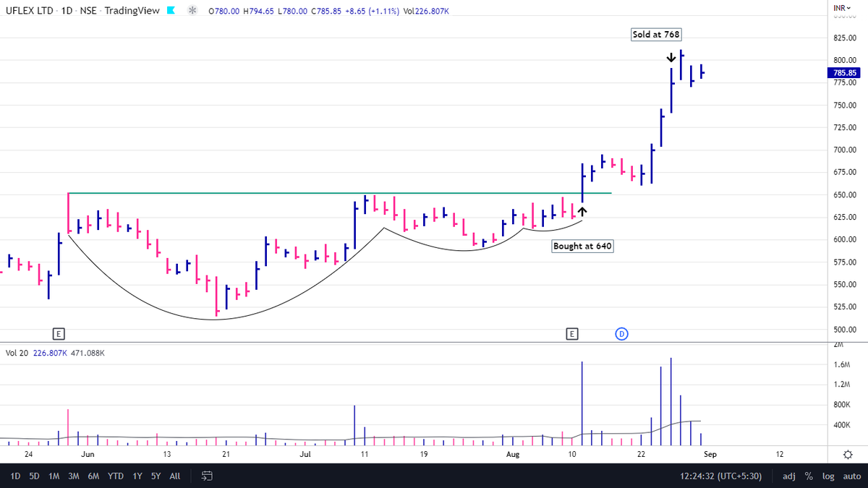
Task: Toggle auto scale mode
Action: click(x=851, y=476)
